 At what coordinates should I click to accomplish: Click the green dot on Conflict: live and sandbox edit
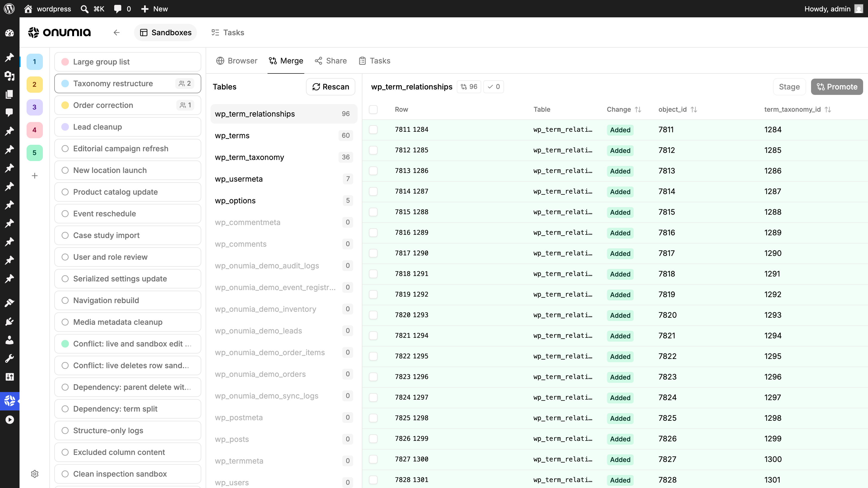(x=65, y=344)
